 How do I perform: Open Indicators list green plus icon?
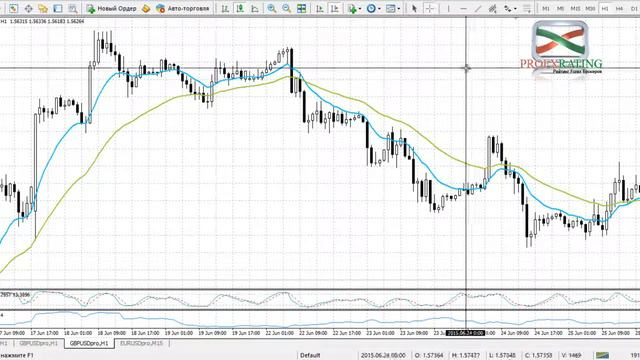click(352, 8)
